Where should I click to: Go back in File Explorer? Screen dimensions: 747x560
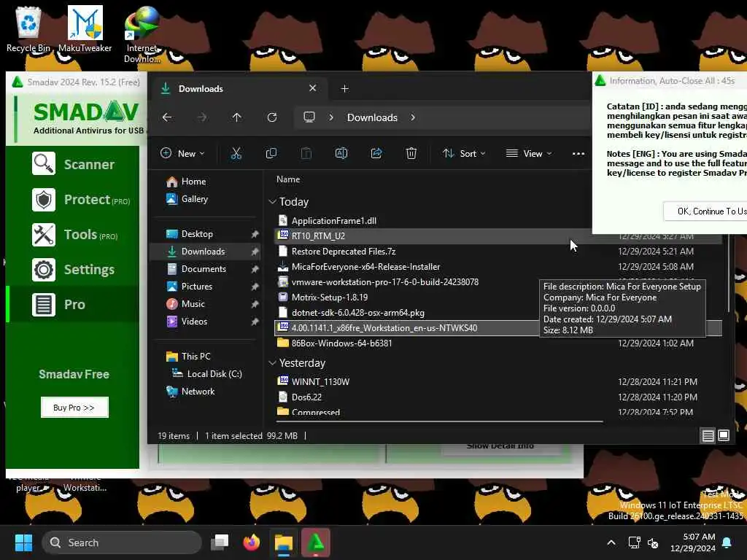tap(167, 117)
